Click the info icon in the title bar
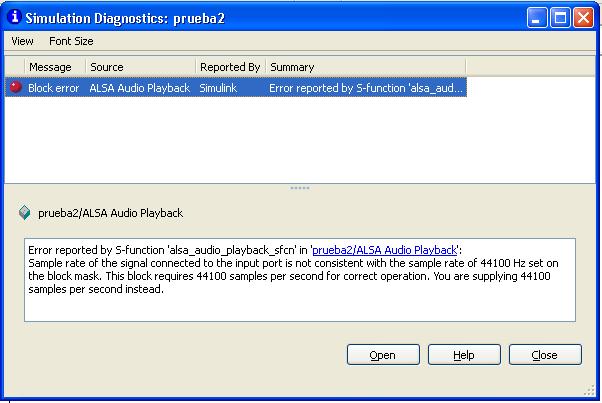Image resolution: width=602 pixels, height=403 pixels. (15, 17)
